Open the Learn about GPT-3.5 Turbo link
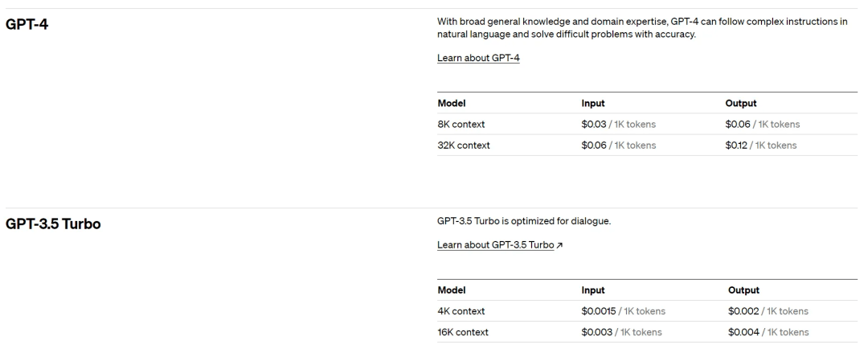Image resolution: width=868 pixels, height=357 pixels. (495, 245)
